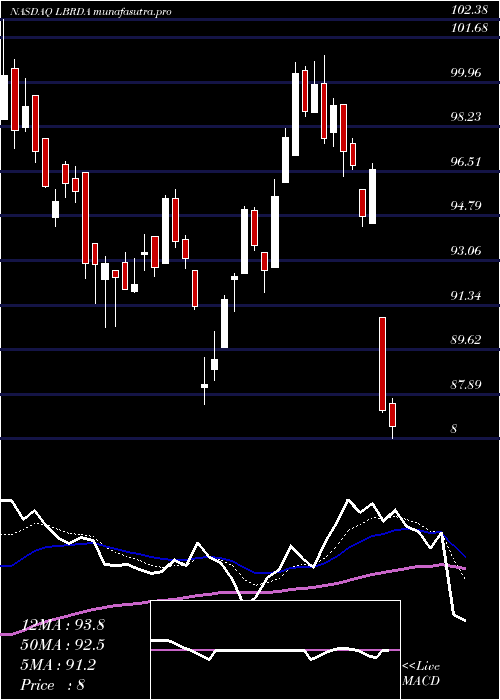
Task: Click the 87.89 price axis label
Action: click(466, 384)
